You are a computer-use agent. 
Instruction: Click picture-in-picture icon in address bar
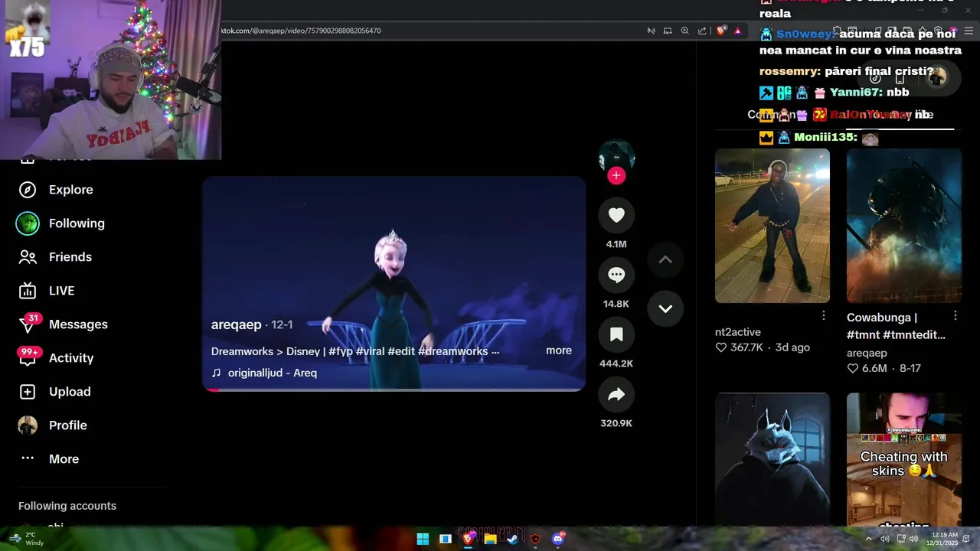668,31
